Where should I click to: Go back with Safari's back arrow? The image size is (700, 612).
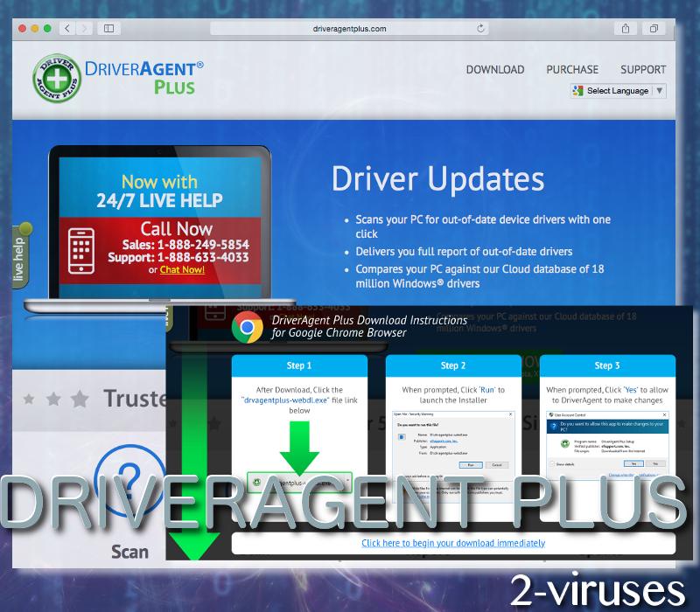(67, 29)
